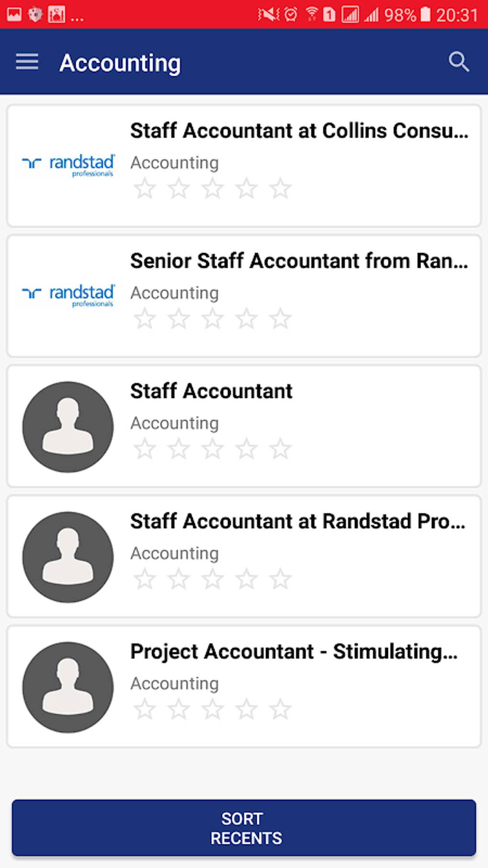Open Project Accountant - Stimulating... title
Screen dimensions: 488x868
[x=294, y=652]
